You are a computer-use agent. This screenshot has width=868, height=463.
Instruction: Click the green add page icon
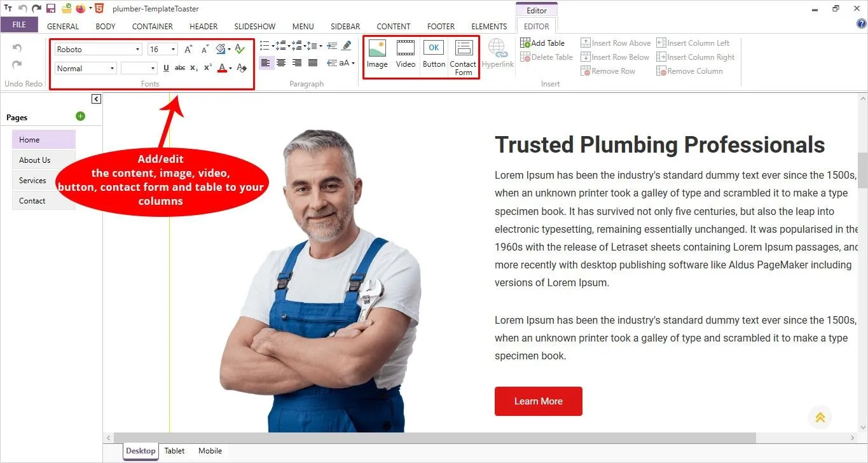pyautogui.click(x=80, y=116)
